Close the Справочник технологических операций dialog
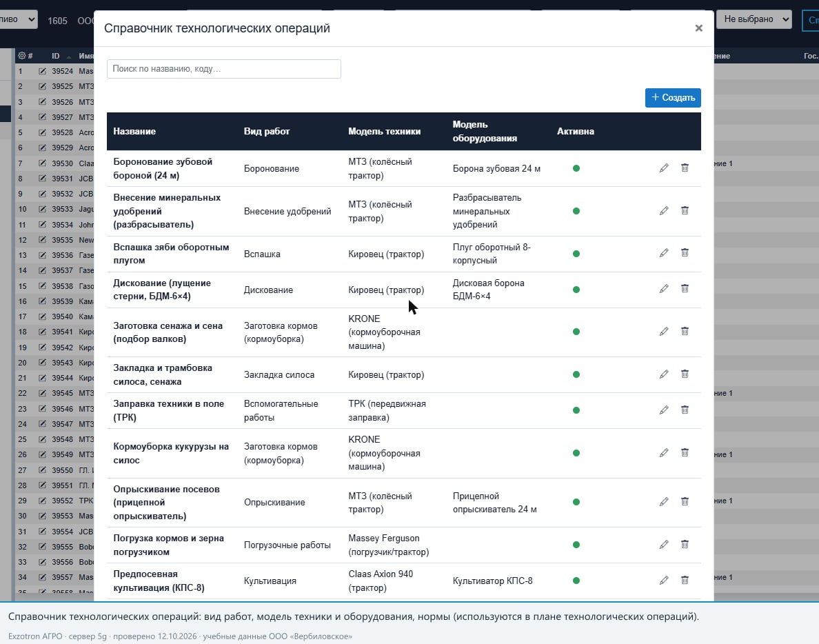 click(699, 28)
